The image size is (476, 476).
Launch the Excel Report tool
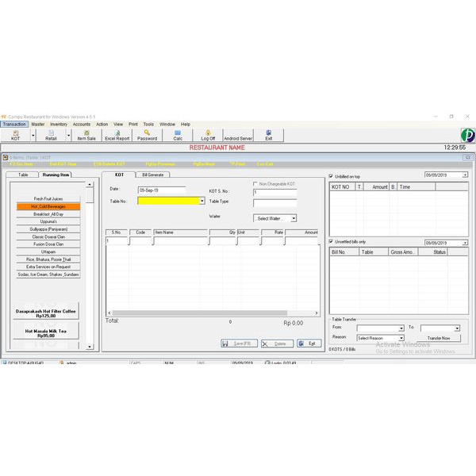[117, 135]
